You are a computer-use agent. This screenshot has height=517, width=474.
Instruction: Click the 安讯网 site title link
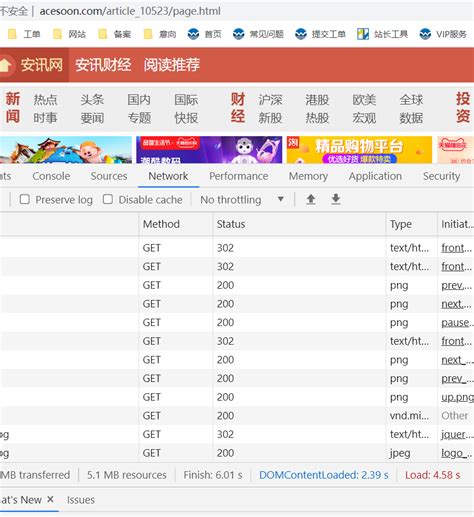pos(42,65)
